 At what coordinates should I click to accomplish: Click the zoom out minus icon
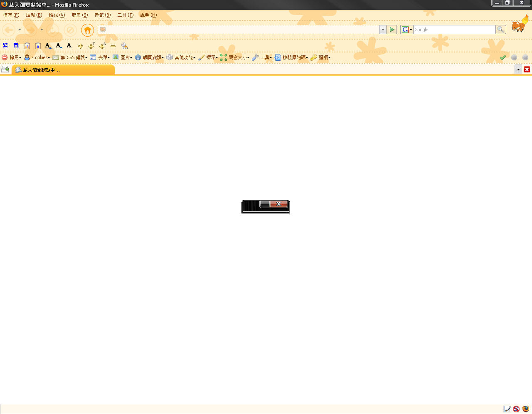tap(113, 46)
